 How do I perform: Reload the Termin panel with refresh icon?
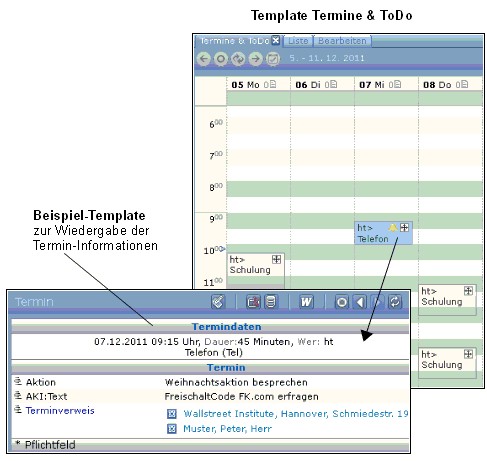tap(395, 302)
